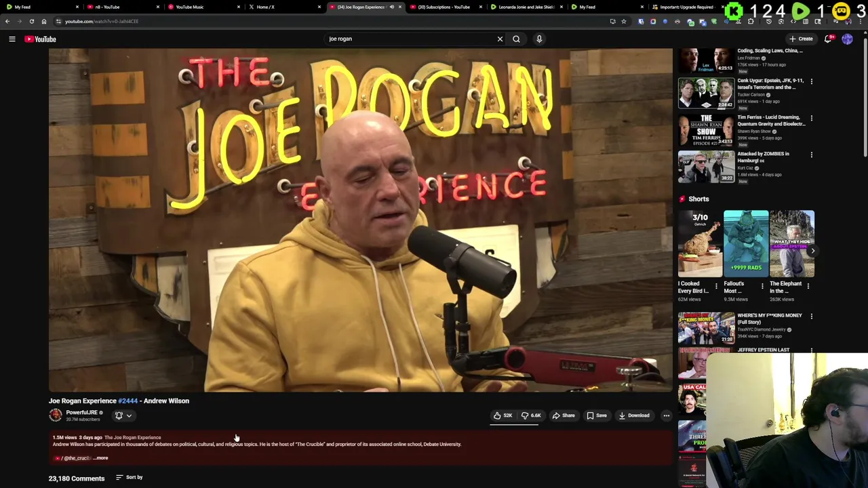
Task: Clear the 'joe rogan' search text
Action: tap(500, 39)
